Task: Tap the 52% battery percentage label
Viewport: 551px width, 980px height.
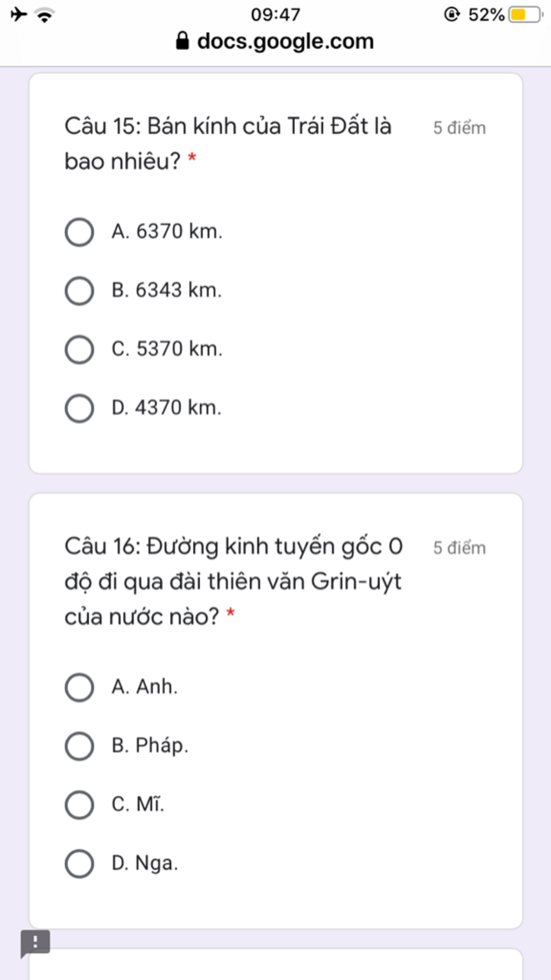Action: point(486,15)
